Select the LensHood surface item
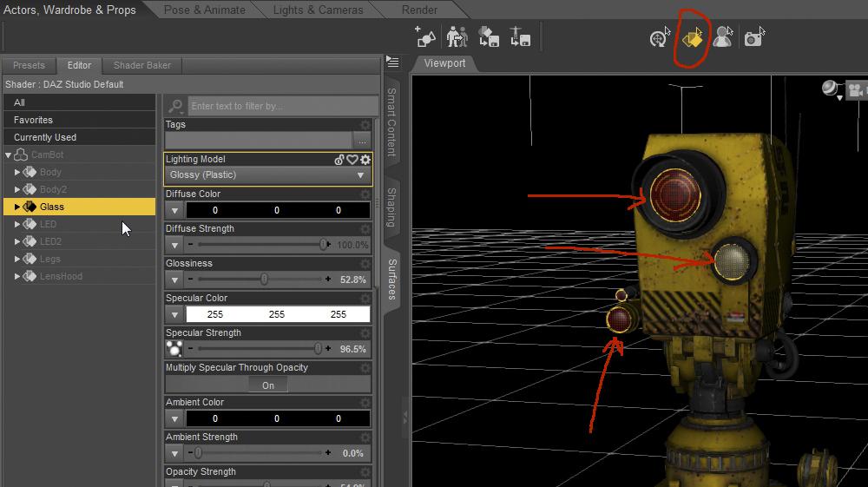 [x=61, y=276]
